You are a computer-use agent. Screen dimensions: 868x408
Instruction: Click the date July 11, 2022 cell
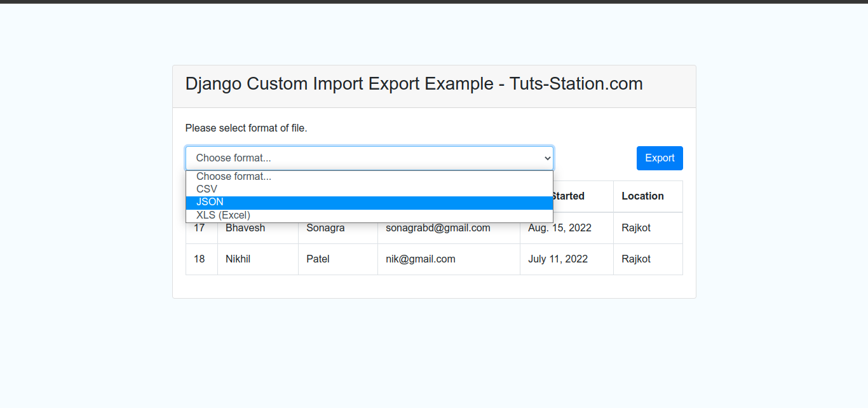pyautogui.click(x=567, y=259)
